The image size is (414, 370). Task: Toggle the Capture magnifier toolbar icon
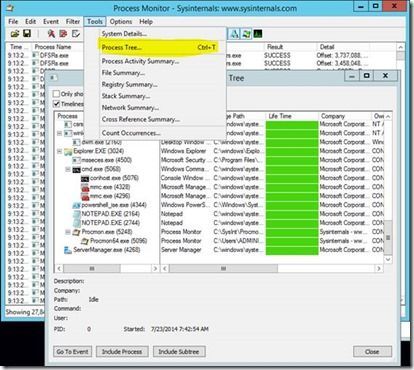pyautogui.click(x=51, y=34)
